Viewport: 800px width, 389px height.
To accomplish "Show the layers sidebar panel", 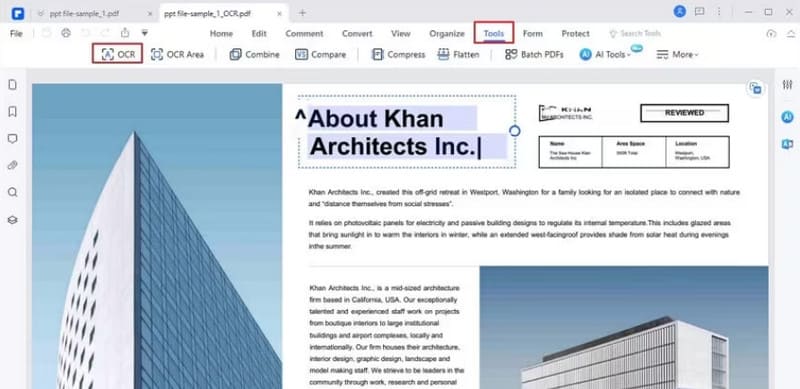I will pos(13,220).
